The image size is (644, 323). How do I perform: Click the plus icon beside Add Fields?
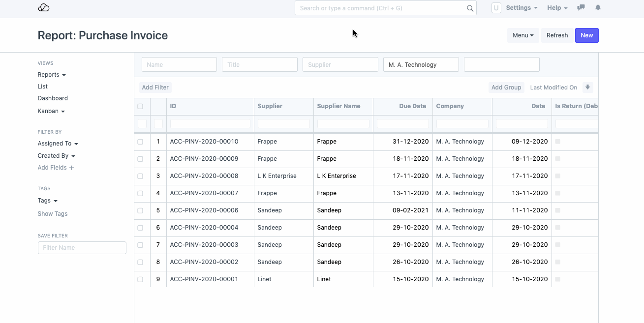(71, 168)
